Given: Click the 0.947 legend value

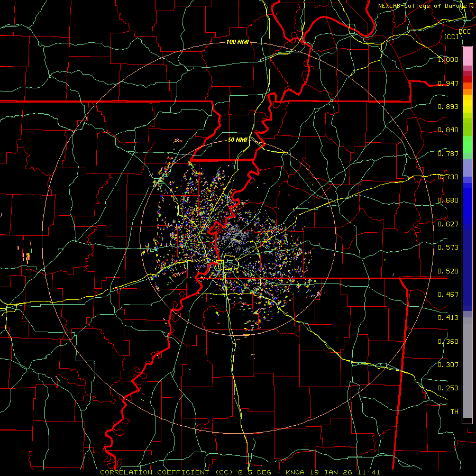Looking at the screenshot, I should tap(448, 83).
